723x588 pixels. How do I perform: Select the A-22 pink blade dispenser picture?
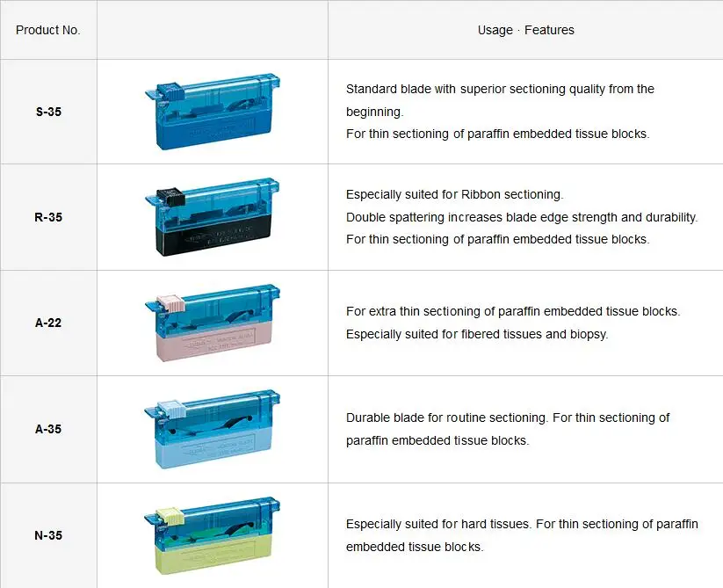coord(212,323)
